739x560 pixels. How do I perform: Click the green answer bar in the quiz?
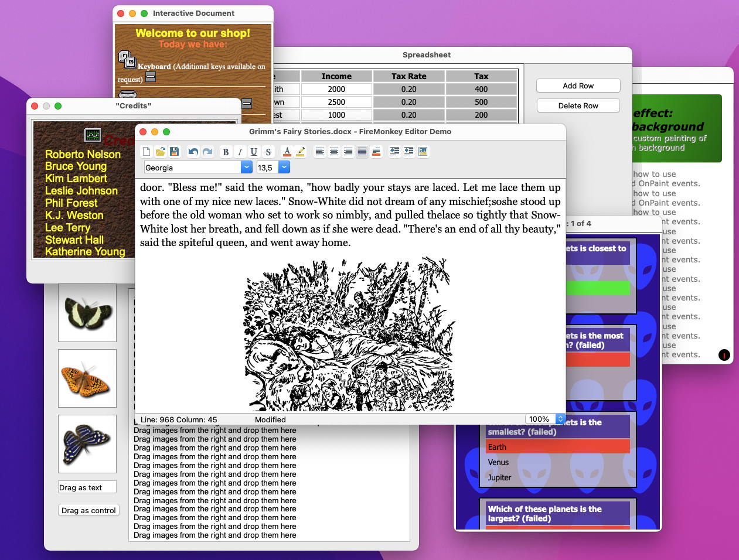coord(598,288)
